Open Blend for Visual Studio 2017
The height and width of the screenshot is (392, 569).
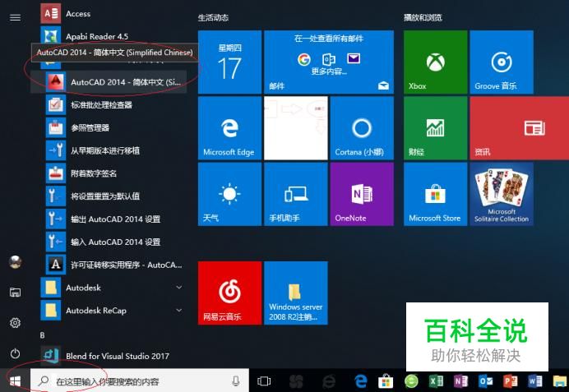pyautogui.click(x=109, y=356)
